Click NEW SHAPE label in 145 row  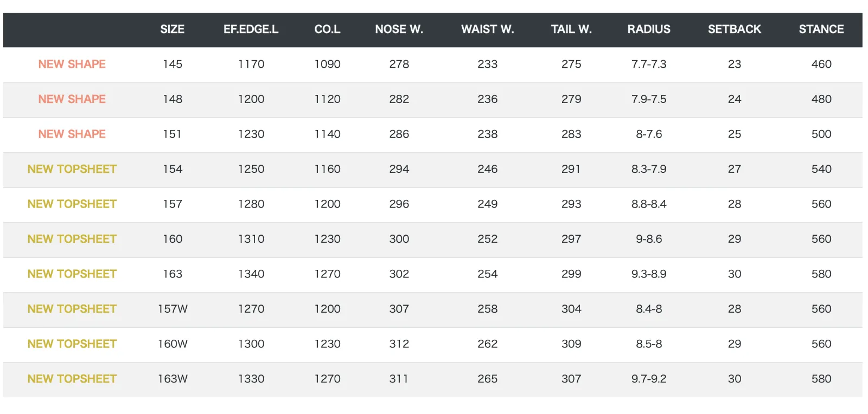(x=72, y=64)
